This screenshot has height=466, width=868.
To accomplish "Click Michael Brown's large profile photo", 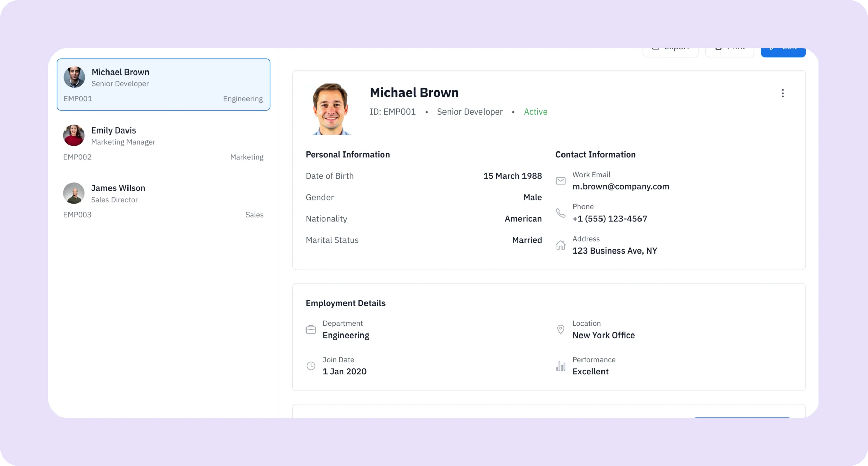I will point(331,109).
